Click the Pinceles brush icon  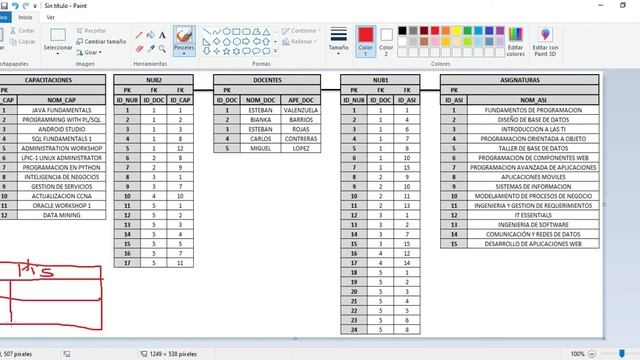pos(184,36)
